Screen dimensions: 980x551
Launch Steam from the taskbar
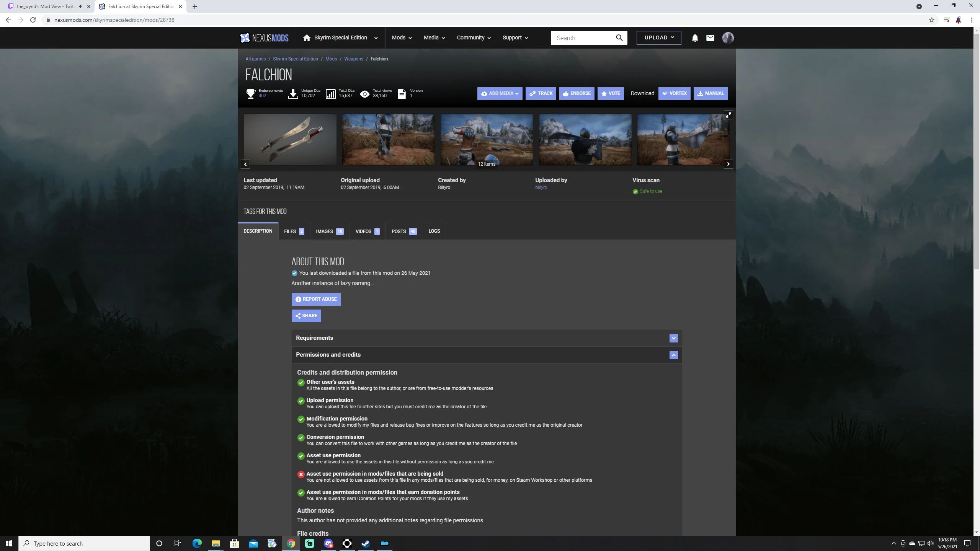point(366,543)
